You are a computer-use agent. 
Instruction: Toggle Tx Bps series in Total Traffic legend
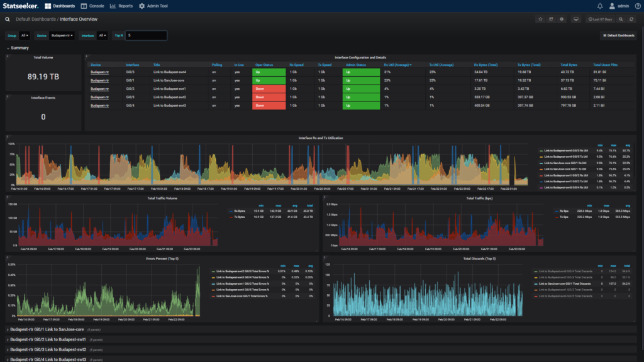[x=564, y=217]
